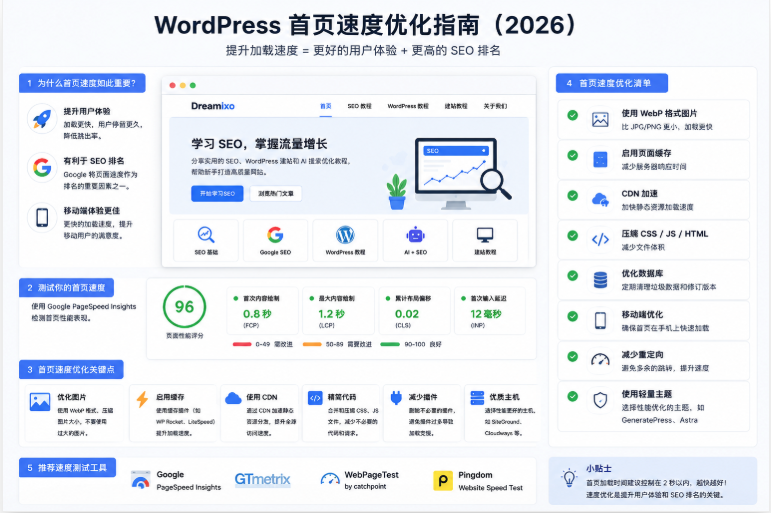Click the 学习 SEO, 掌握流量增长 headline
The height and width of the screenshot is (513, 771).
259,144
